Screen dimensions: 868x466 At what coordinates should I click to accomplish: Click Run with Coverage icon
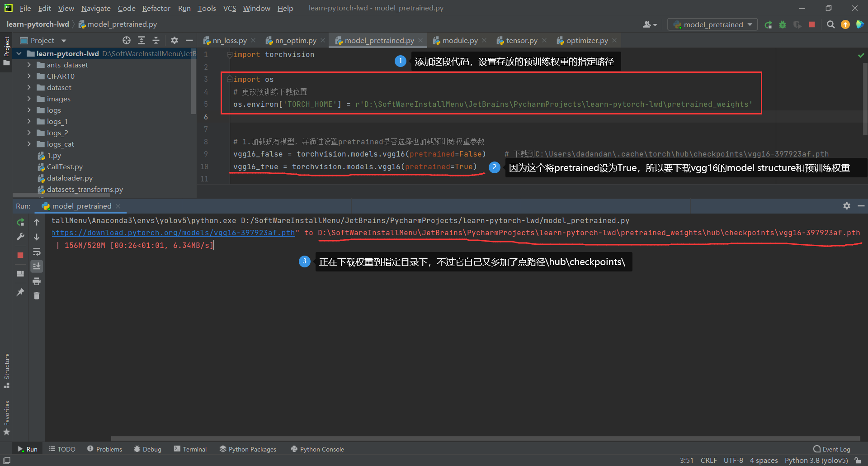click(x=797, y=25)
